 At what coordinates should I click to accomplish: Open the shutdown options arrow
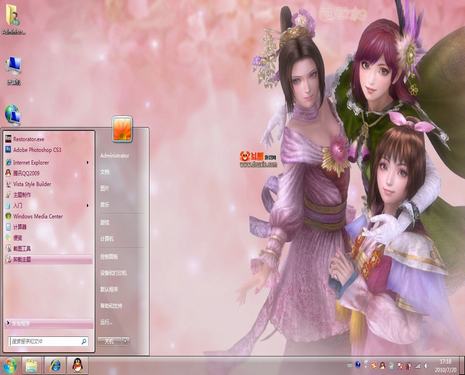click(x=126, y=341)
